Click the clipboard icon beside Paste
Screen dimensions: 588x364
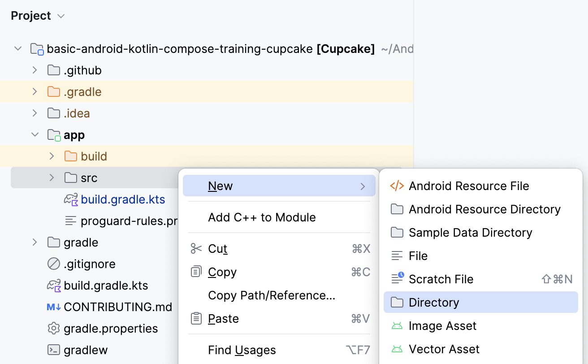coord(196,318)
